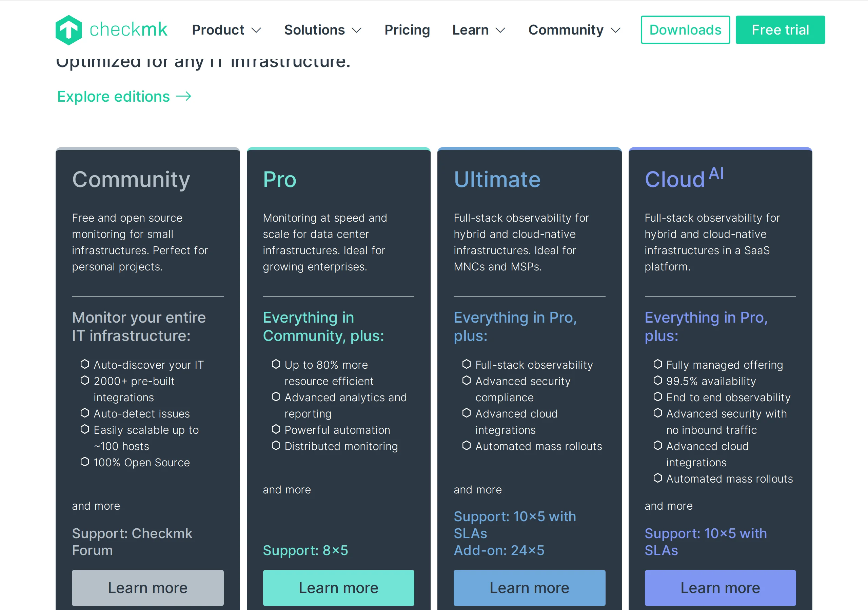Start a Free trial
868x610 pixels.
coord(780,30)
